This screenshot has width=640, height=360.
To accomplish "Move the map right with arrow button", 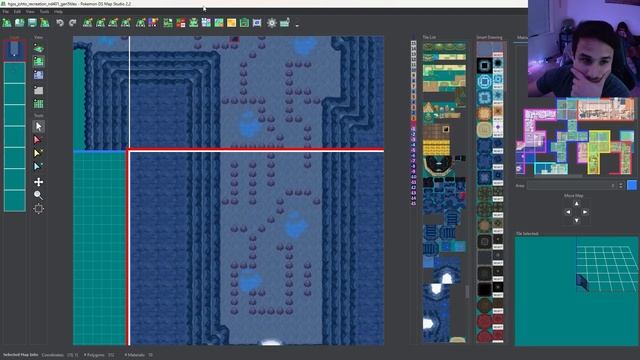I will tap(585, 212).
